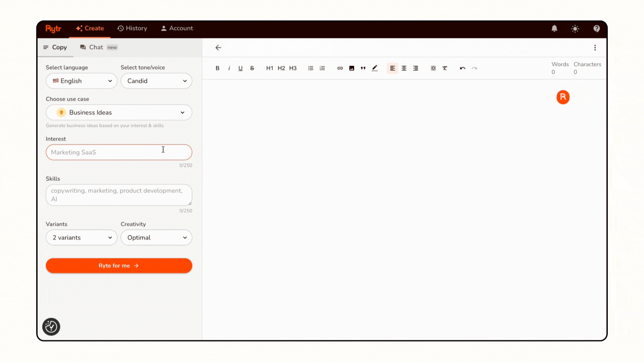Toggle bold text formatting
The width and height of the screenshot is (644, 362).
tap(217, 68)
